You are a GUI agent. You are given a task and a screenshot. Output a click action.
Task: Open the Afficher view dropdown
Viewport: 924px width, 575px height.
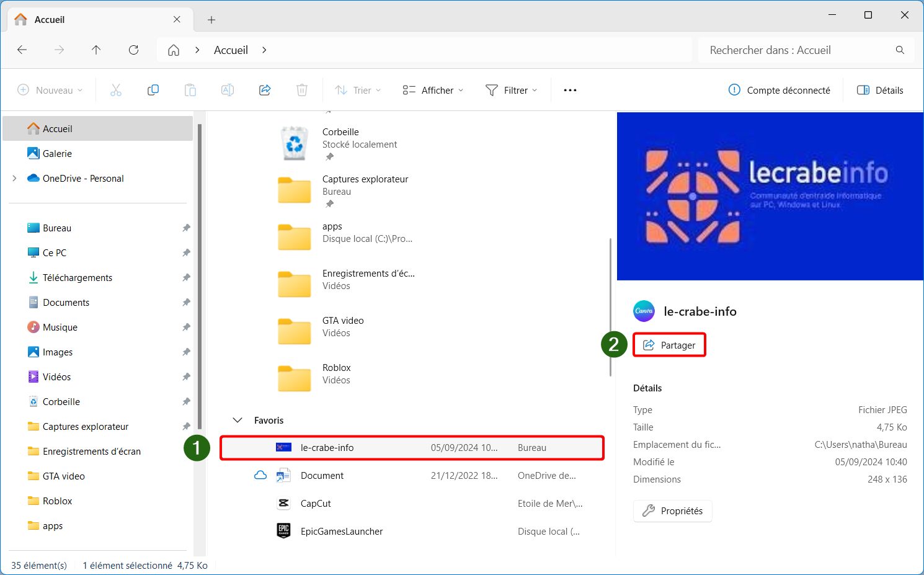pyautogui.click(x=433, y=90)
